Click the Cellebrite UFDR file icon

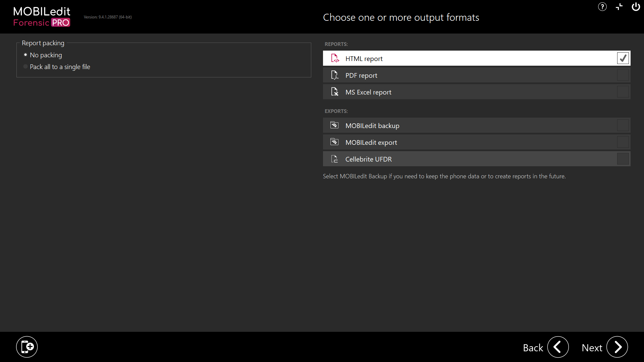(x=334, y=159)
